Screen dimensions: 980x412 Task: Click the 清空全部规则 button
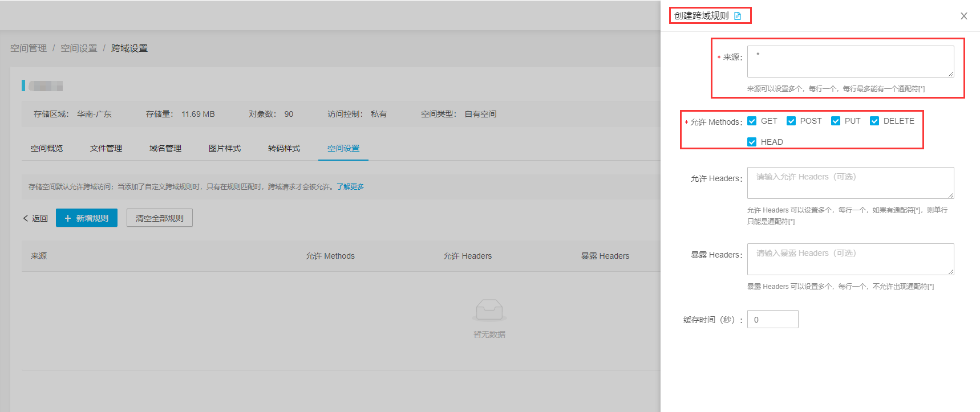coord(160,218)
